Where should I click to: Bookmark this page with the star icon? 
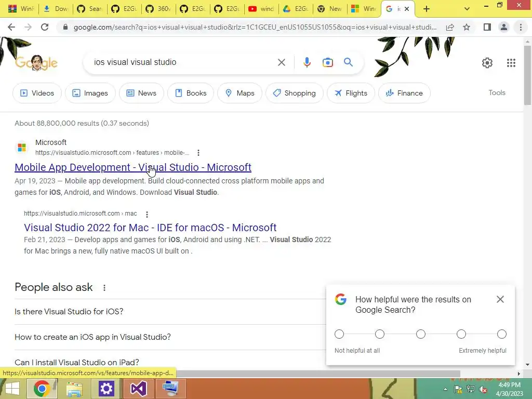pyautogui.click(x=467, y=27)
